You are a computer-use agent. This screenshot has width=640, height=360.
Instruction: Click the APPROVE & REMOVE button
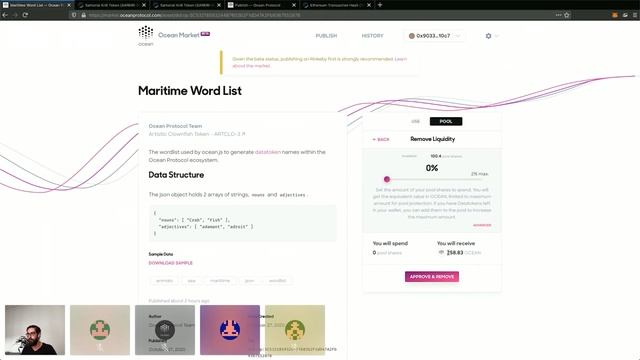pos(432,277)
